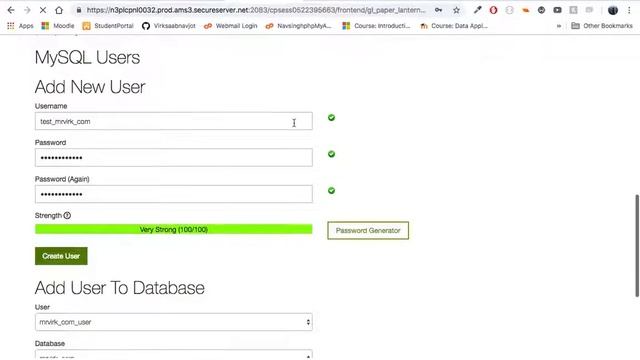Click the Very Strong strength meter
The width and height of the screenshot is (640, 360).
point(173,229)
